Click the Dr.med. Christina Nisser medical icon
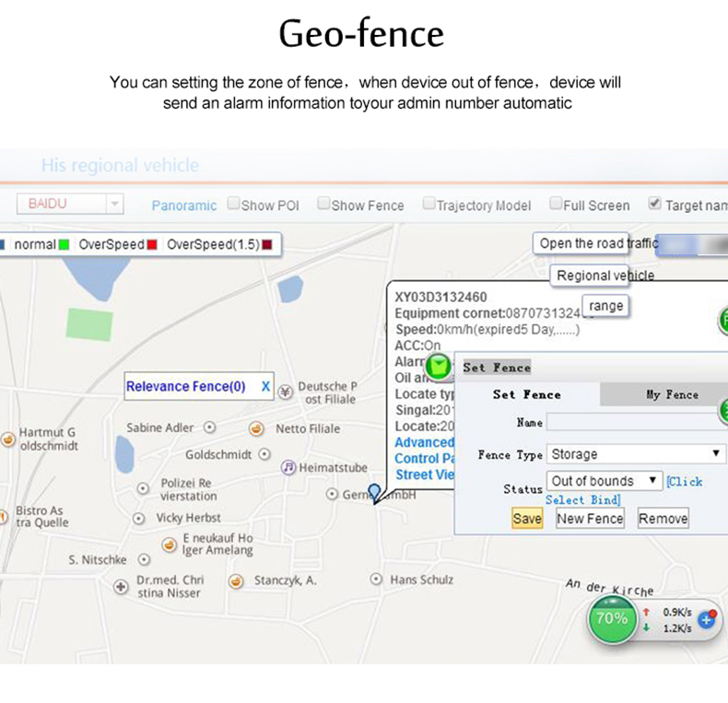Viewport: 728px width, 703px height. (x=121, y=587)
